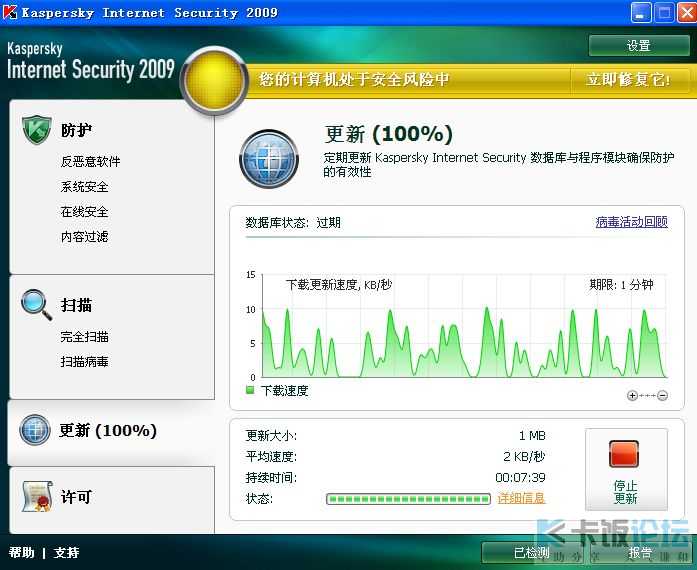Close the Kaspersky window
Viewport: 697px width, 570px height.
pos(687,12)
